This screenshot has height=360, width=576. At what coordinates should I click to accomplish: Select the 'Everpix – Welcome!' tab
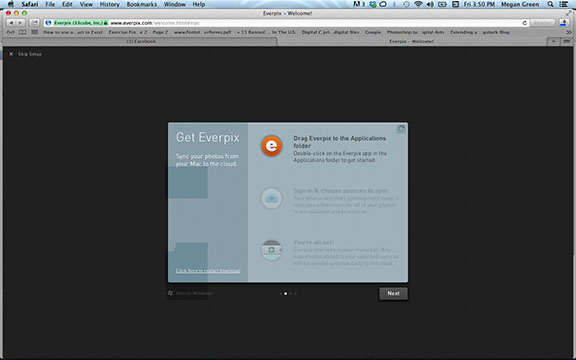(411, 42)
